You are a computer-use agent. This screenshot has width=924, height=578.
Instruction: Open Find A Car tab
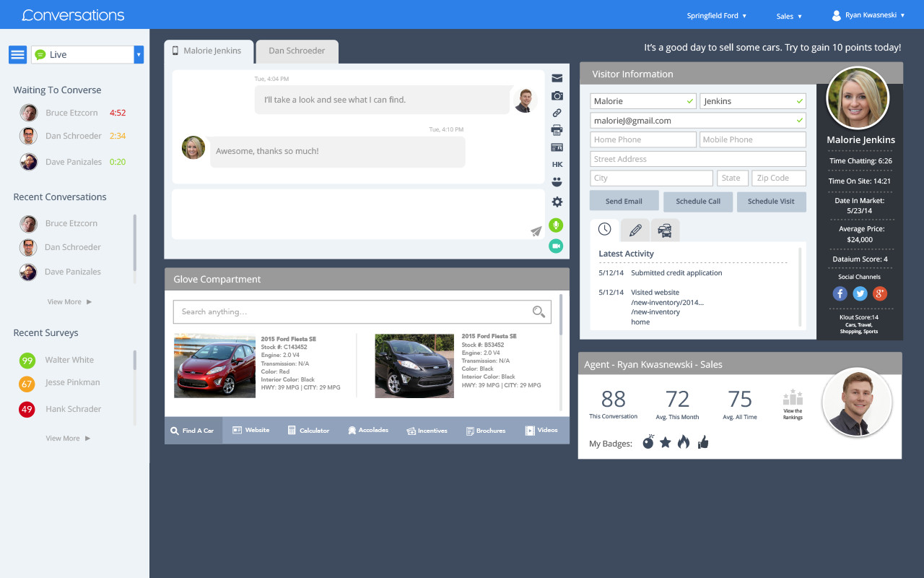[x=193, y=431]
